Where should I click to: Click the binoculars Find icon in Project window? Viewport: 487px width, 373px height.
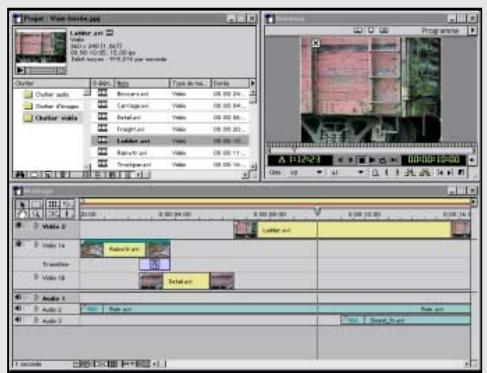[x=20, y=174]
